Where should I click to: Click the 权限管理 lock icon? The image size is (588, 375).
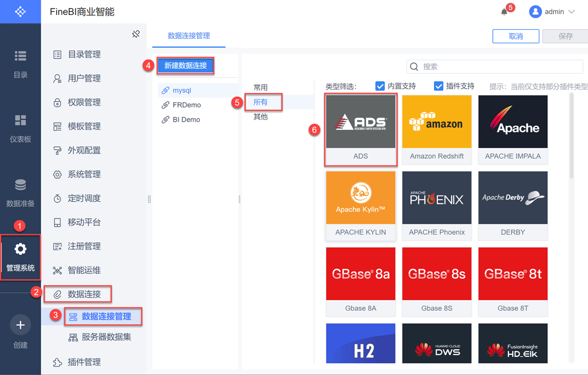(57, 103)
